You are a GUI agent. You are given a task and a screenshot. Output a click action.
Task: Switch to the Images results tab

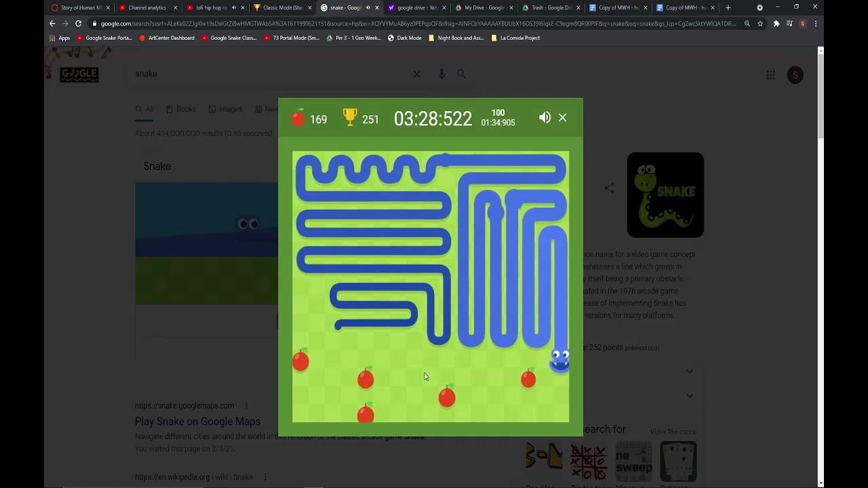point(225,109)
